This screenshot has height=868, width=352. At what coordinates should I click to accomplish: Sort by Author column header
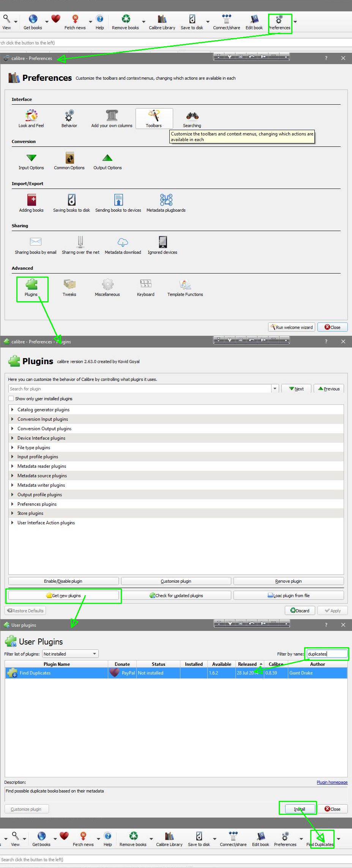pyautogui.click(x=317, y=664)
